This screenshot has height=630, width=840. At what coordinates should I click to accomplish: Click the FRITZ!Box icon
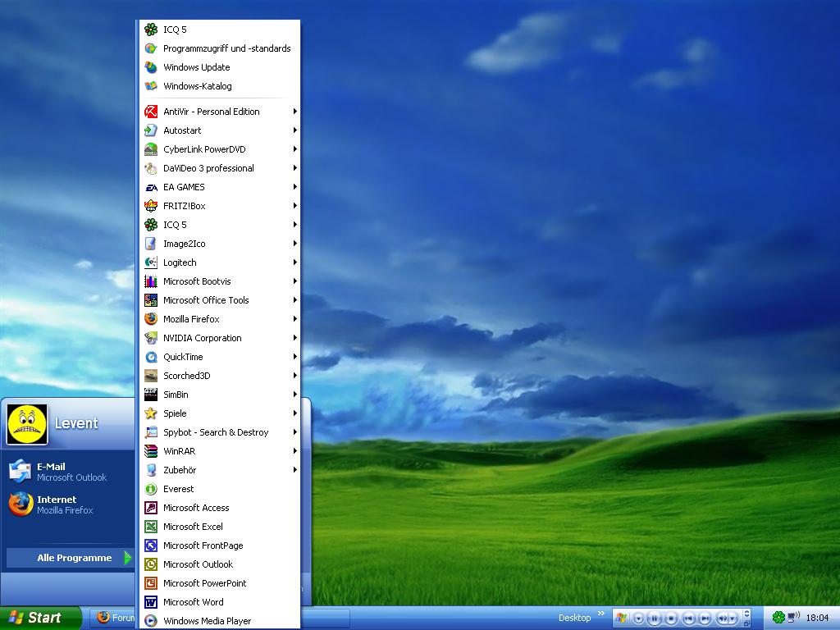click(x=151, y=206)
